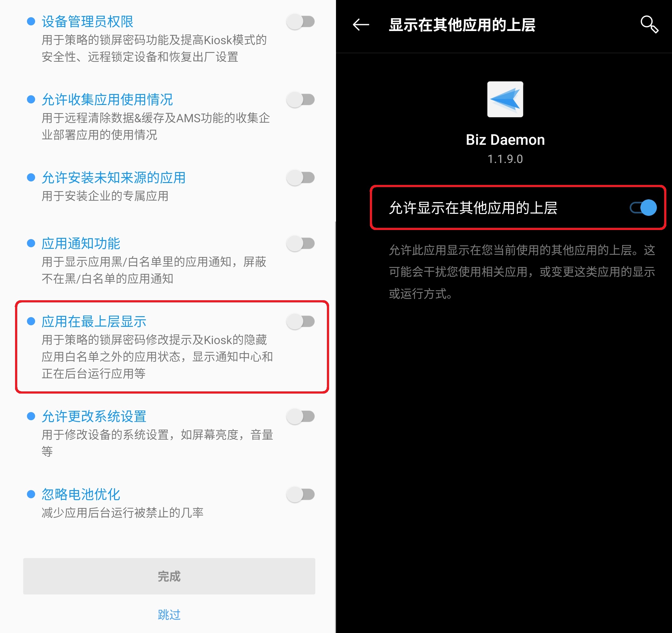Open the 允许更改系统设置 title
This screenshot has width=672, height=633.
94,416
